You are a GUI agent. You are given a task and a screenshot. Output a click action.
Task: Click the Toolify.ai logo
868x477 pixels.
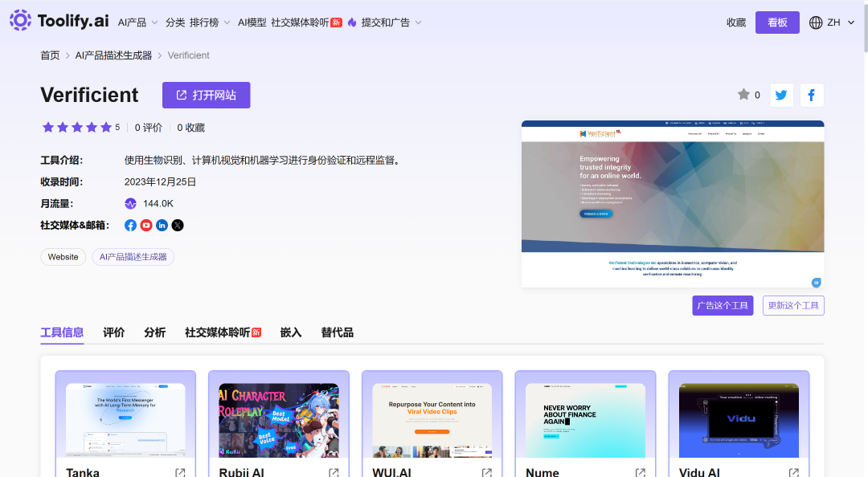tap(59, 21)
